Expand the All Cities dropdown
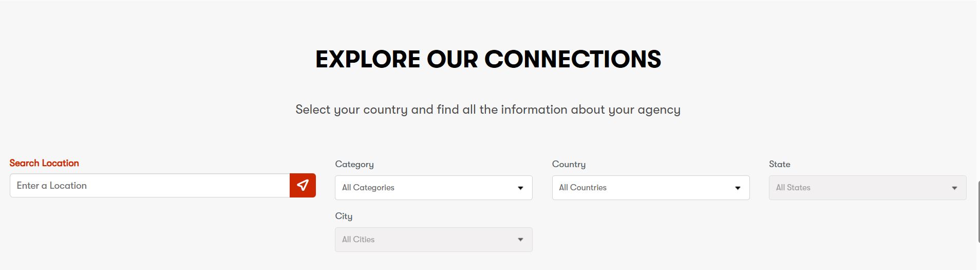 [x=426, y=240]
